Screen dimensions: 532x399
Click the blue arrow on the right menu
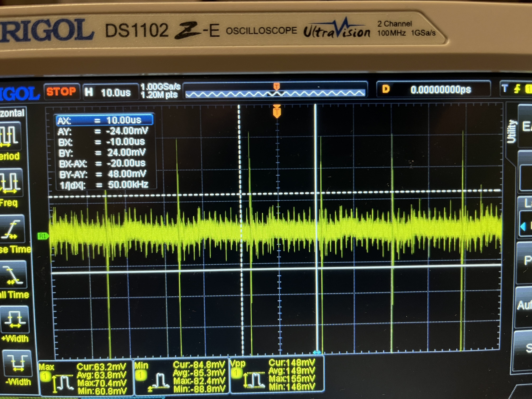coord(524,226)
